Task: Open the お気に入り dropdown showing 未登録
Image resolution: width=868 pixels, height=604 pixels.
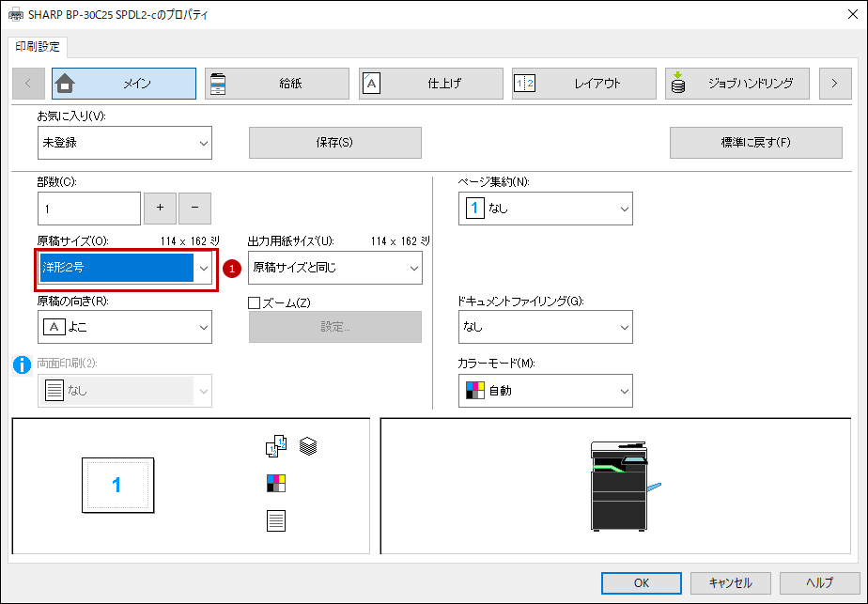Action: 125,143
